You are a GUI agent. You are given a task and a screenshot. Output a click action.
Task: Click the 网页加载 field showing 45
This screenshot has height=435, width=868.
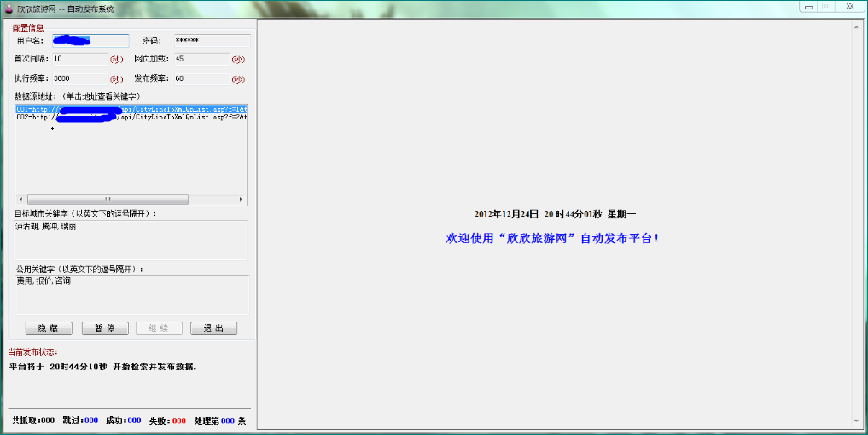point(202,59)
